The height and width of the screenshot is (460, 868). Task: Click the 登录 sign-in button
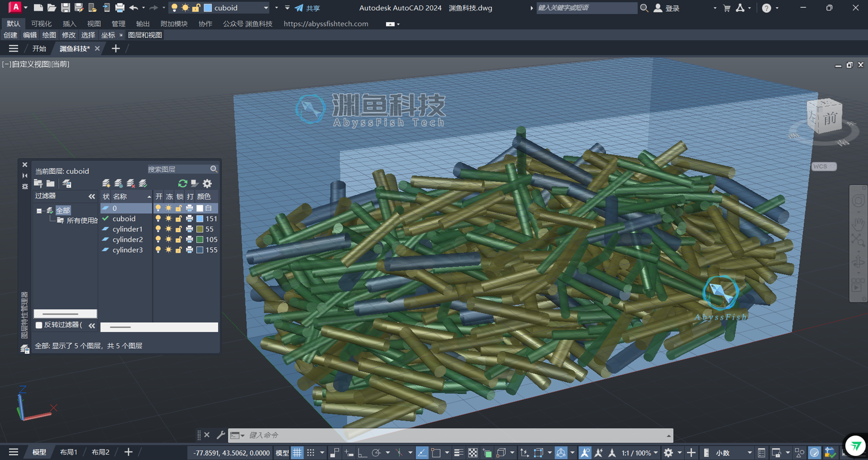point(667,8)
